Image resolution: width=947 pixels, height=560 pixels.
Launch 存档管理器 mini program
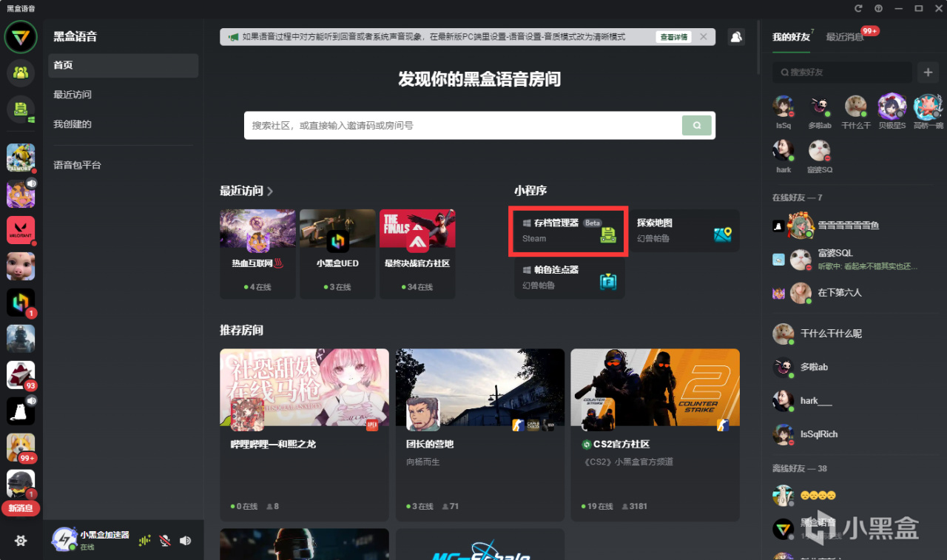569,231
